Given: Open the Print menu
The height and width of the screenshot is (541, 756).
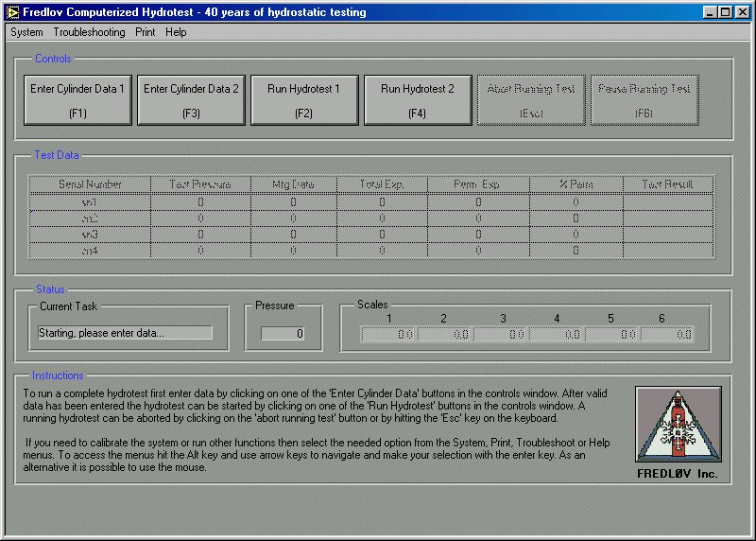Looking at the screenshot, I should click(146, 32).
